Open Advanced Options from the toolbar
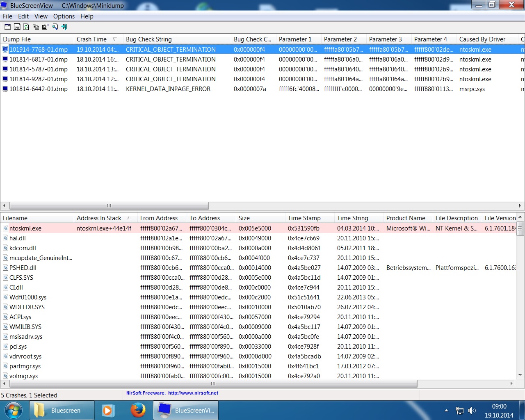This screenshot has width=525, height=420. (7, 27)
